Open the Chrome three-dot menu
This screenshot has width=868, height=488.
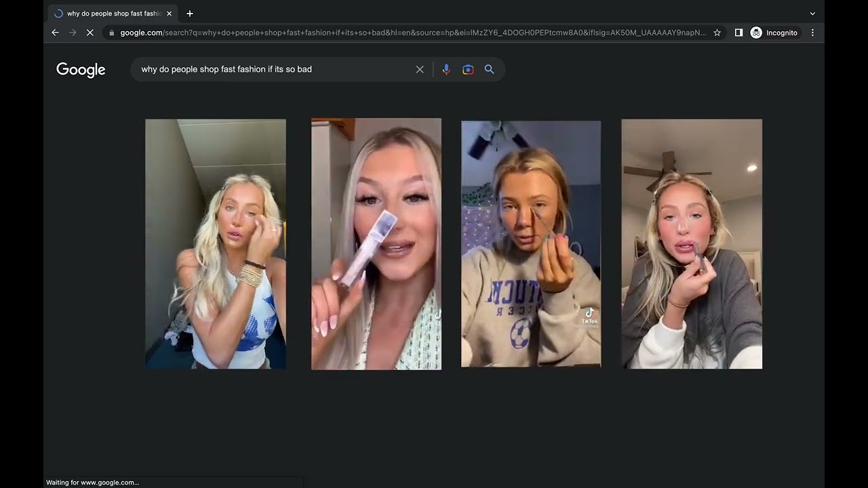[x=812, y=33]
